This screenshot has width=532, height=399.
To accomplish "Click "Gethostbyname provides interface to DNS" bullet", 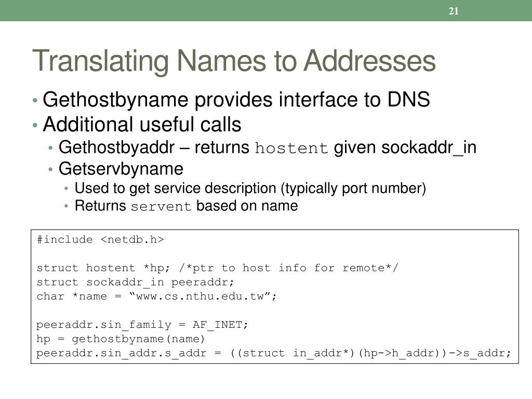I will (236, 100).
